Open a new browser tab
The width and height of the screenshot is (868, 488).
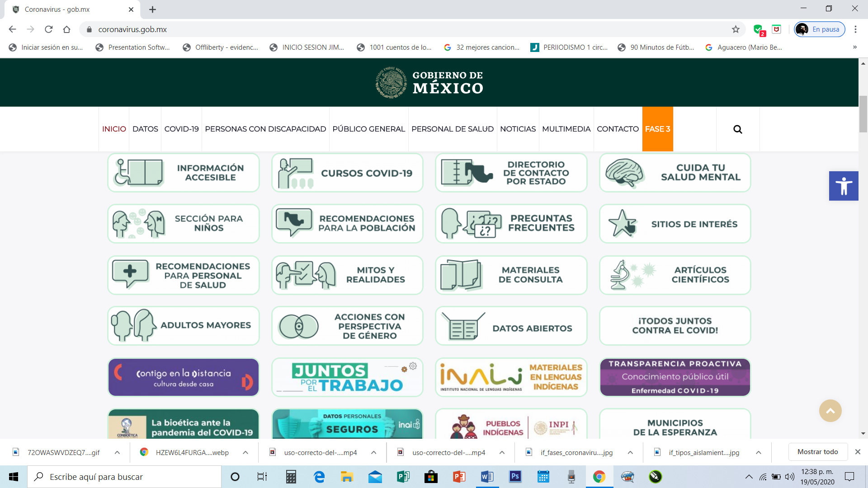(152, 9)
